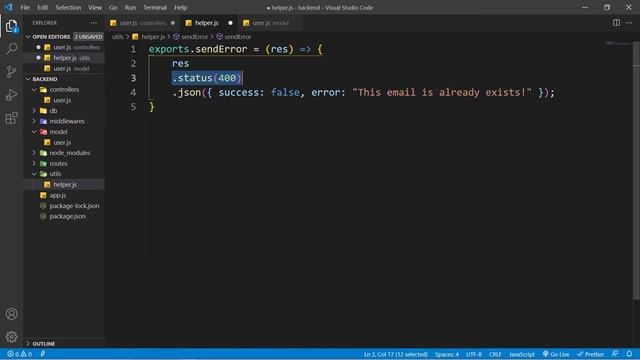The width and height of the screenshot is (640, 360).
Task: Click unsaved dot on user.js controllers tab
Action: pyautogui.click(x=173, y=23)
